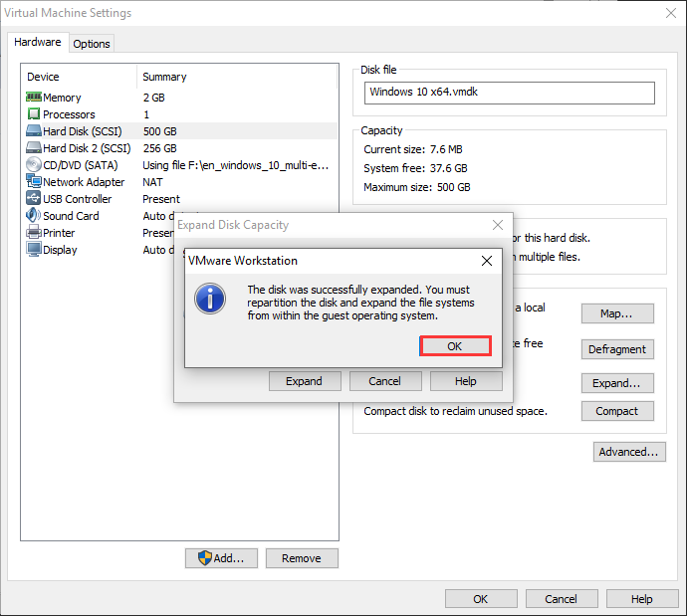
Task: Select the Hard Disk 2 (SCSI) drive icon
Action: (x=34, y=148)
